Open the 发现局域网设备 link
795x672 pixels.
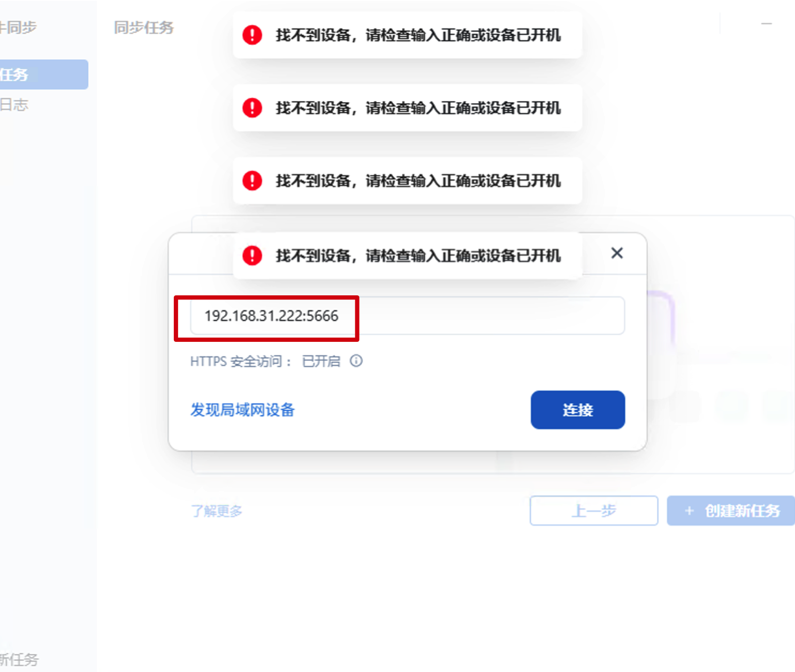point(242,410)
